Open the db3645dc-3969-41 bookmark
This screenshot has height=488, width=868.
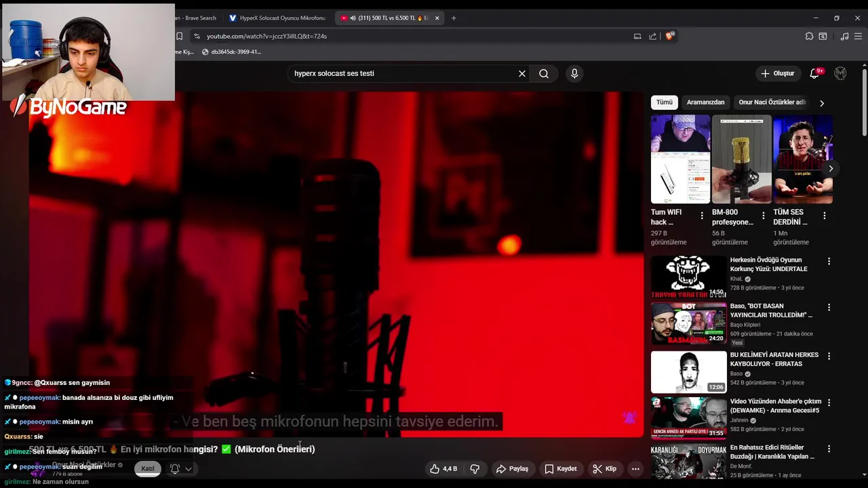(x=231, y=52)
